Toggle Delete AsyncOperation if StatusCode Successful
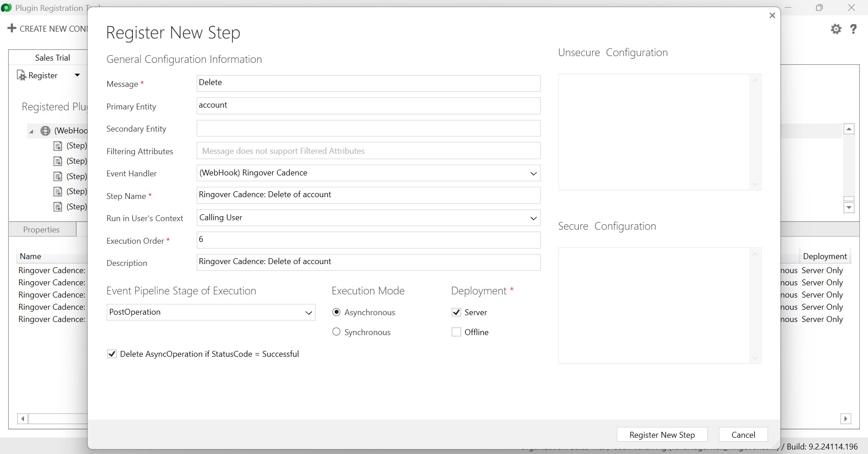Viewport: 868px width, 454px height. (112, 354)
